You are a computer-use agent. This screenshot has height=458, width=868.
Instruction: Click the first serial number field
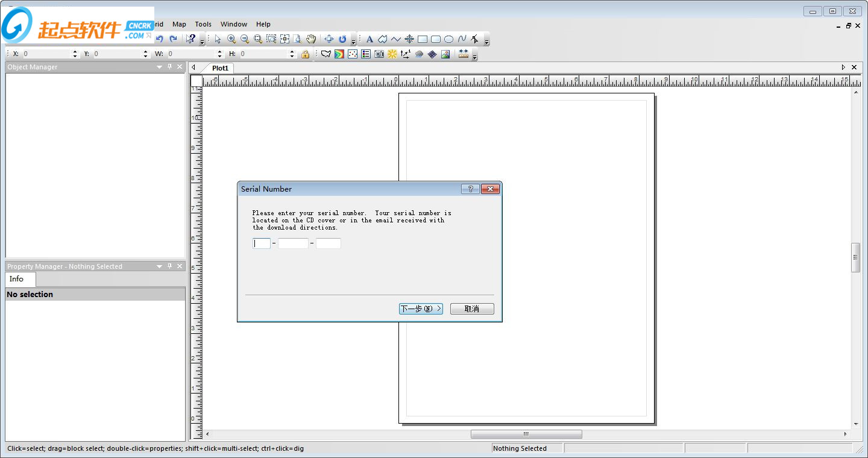[x=262, y=243]
